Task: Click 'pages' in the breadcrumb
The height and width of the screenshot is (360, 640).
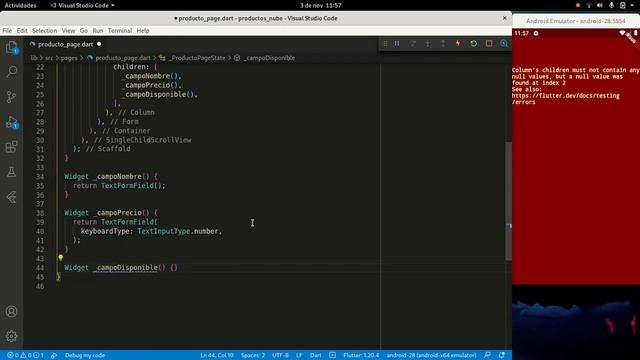Action: coord(69,58)
